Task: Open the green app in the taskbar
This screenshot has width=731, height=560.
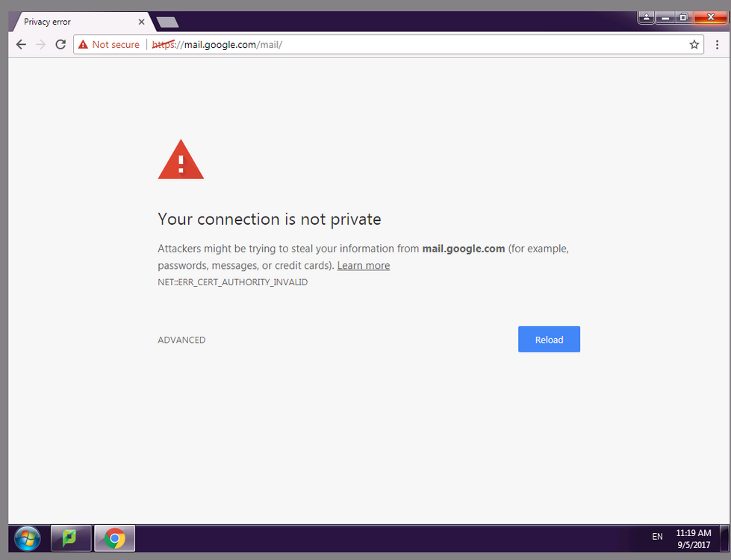Action: click(x=71, y=538)
